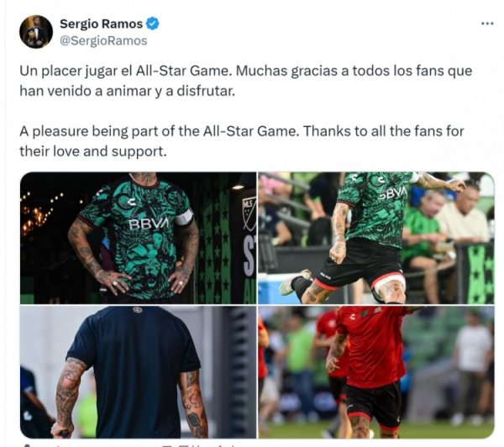The width and height of the screenshot is (504, 447).
Task: Visit the @SergioRamos handle link
Action: click(103, 41)
